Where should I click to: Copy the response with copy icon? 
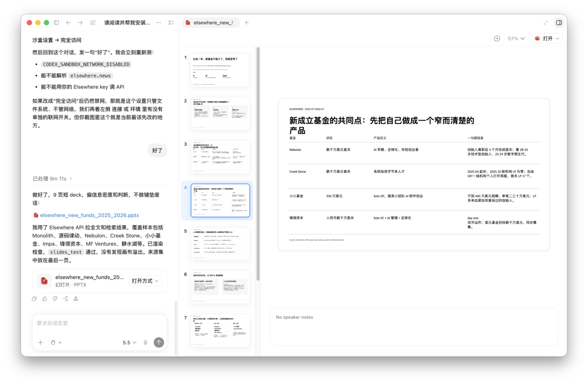34,299
